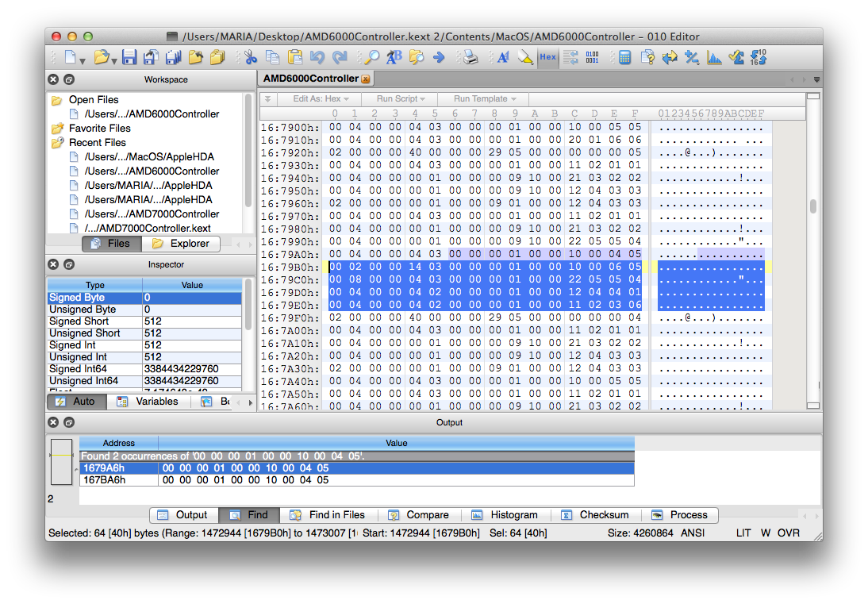
Task: Close the AMD6000Controller file tab
Action: (x=366, y=79)
